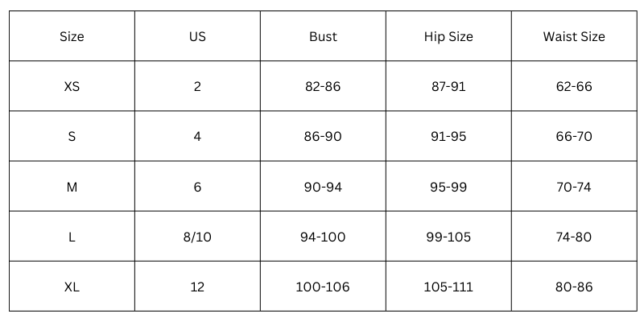
Task: Click the L size row label
Action: point(72,237)
